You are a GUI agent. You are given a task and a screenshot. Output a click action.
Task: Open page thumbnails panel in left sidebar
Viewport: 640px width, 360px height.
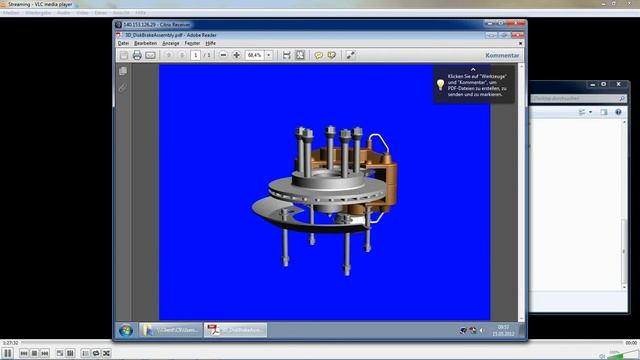[123, 71]
